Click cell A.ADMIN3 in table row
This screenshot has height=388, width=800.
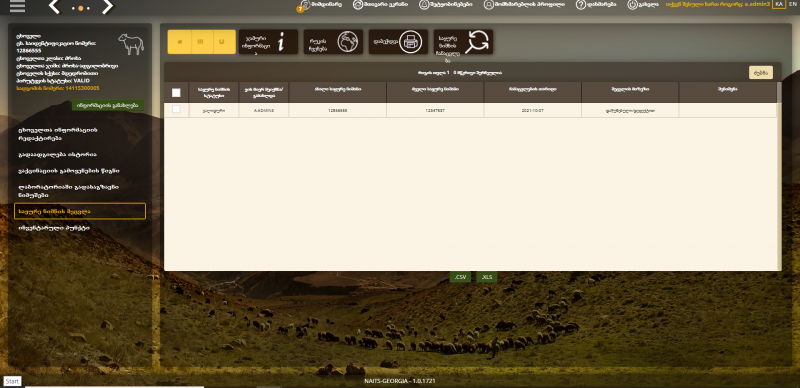coord(264,110)
